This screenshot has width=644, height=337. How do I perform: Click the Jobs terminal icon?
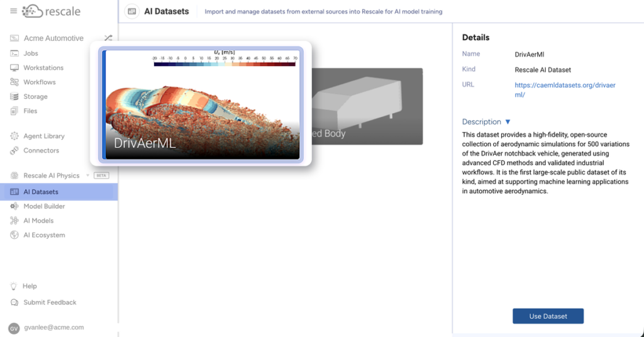click(x=14, y=53)
